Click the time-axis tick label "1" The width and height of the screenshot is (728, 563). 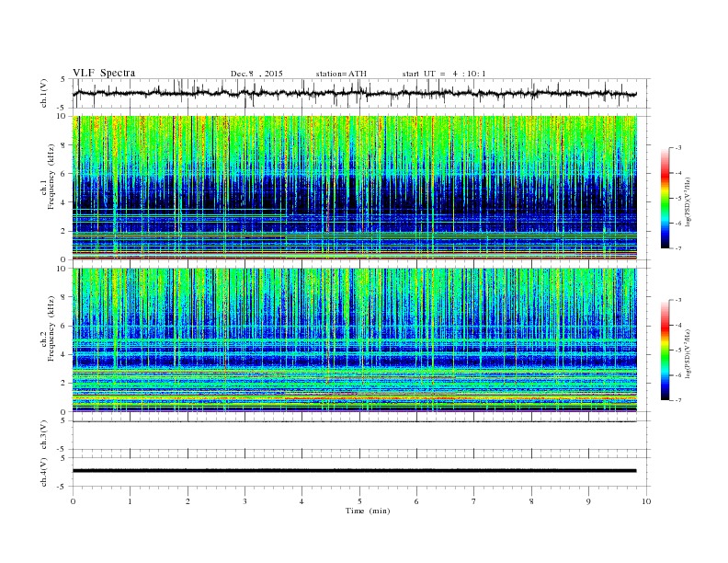pos(130,501)
